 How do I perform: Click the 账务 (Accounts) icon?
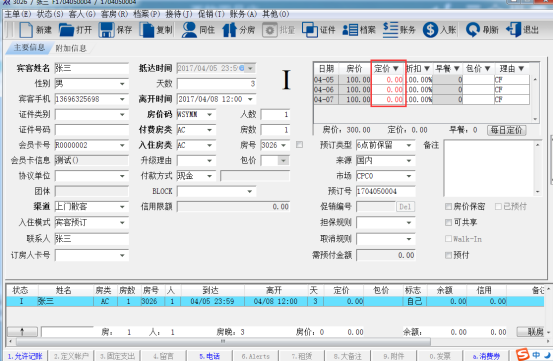390,30
